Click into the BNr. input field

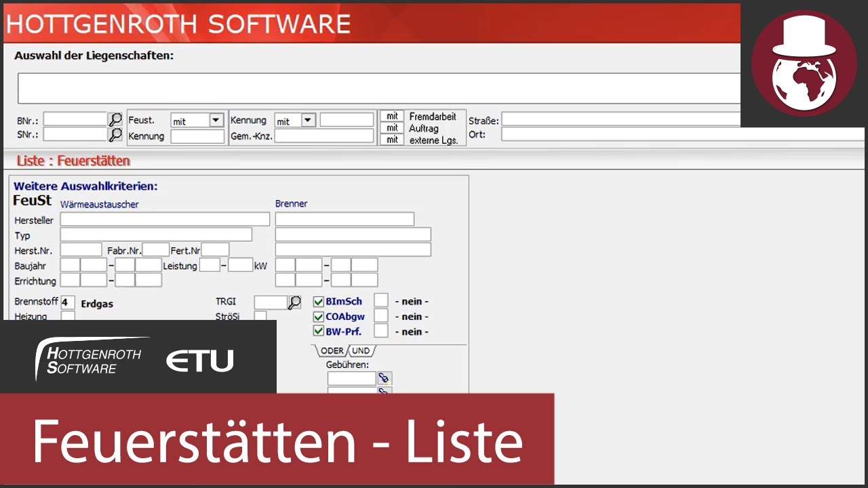(75, 120)
